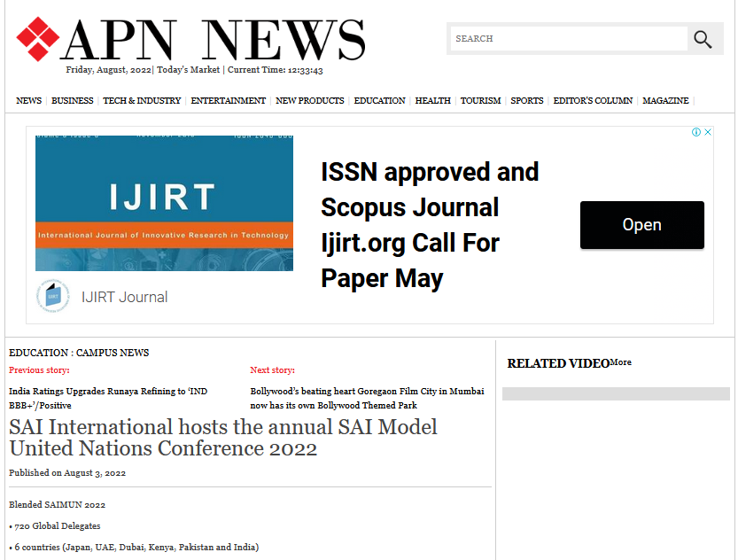This screenshot has height=560, width=738.
Task: Open the Entertainment section
Action: [228, 101]
